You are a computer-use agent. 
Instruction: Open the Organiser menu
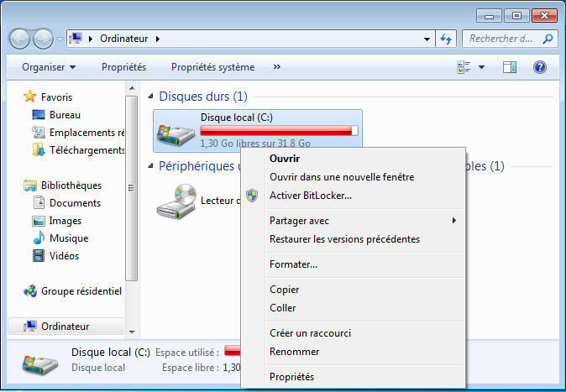point(49,67)
